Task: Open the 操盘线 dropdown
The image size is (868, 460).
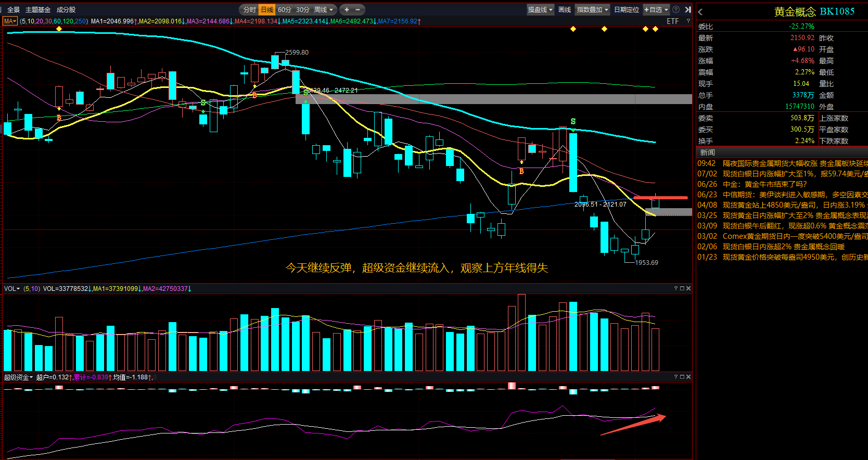Action: tap(540, 9)
